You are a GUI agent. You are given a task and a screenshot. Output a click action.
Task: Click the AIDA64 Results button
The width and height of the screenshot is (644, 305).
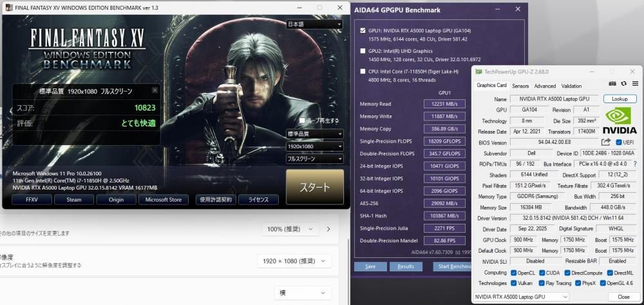[x=406, y=266]
